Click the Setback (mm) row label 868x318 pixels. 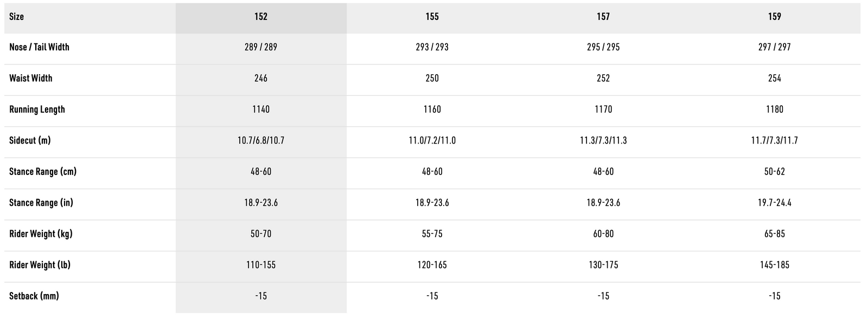(34, 296)
